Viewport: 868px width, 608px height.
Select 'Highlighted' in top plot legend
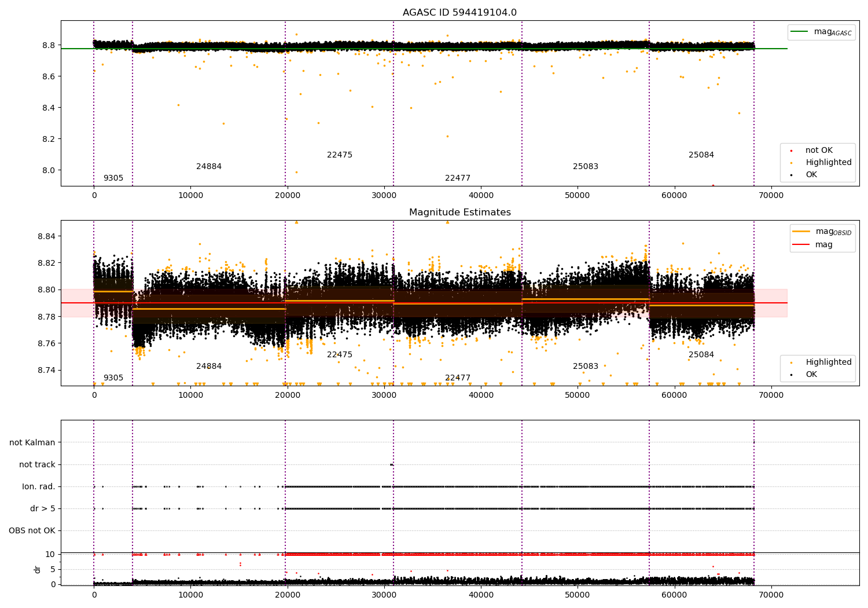coord(829,163)
